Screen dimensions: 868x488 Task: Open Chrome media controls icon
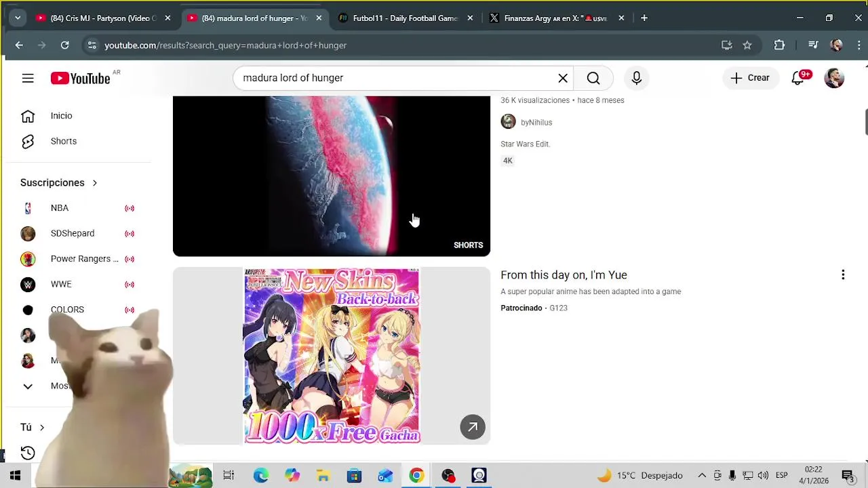813,45
